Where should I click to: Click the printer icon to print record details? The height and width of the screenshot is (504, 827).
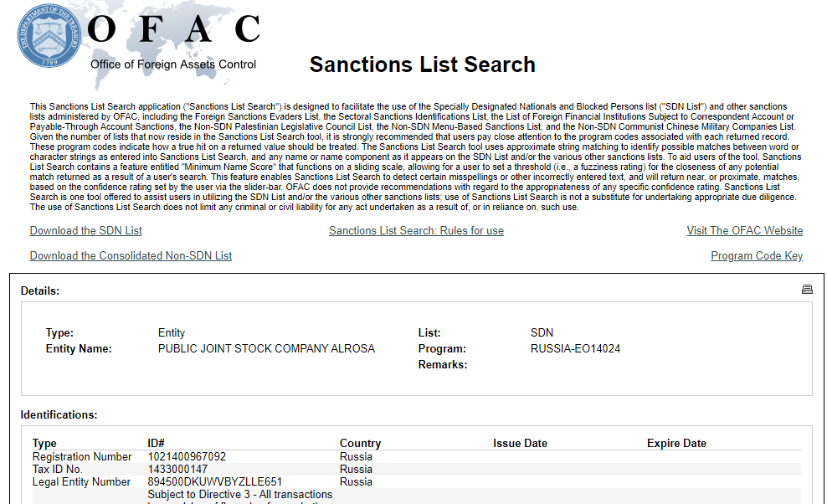tap(807, 288)
